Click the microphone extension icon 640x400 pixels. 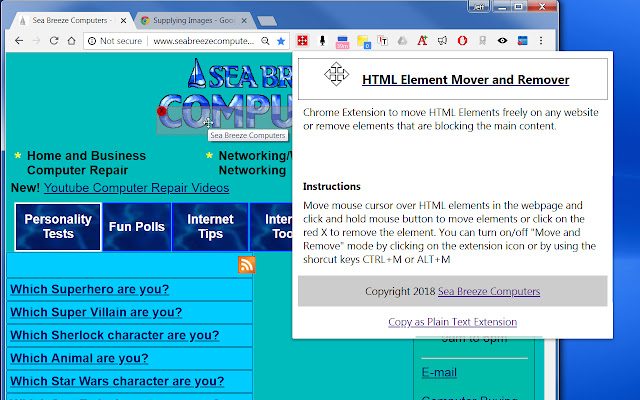(x=322, y=41)
